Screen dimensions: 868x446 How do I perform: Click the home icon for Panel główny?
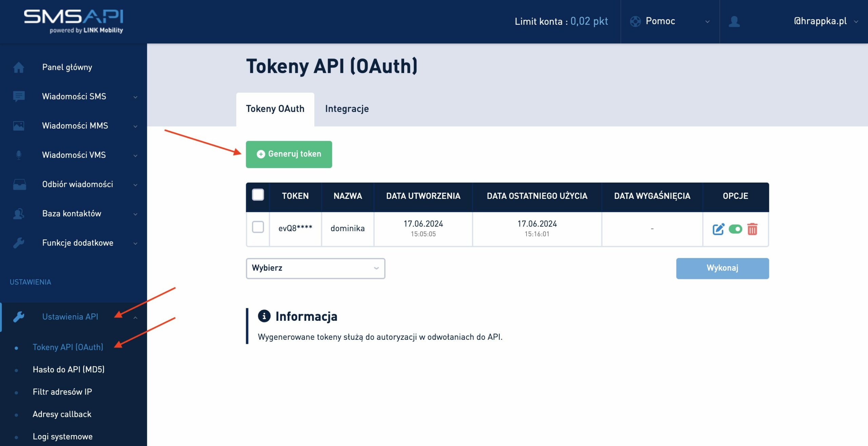click(19, 67)
